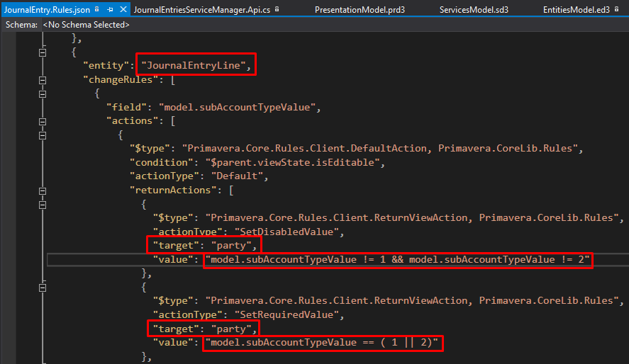Collapse the SetDisabledValue return action block
Viewport: 629px width, 364px height.
(x=43, y=205)
